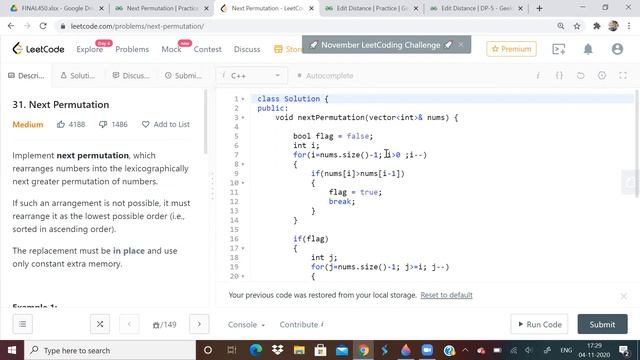Collapse code fold at line 20
The width and height of the screenshot is (640, 360).
click(x=243, y=276)
